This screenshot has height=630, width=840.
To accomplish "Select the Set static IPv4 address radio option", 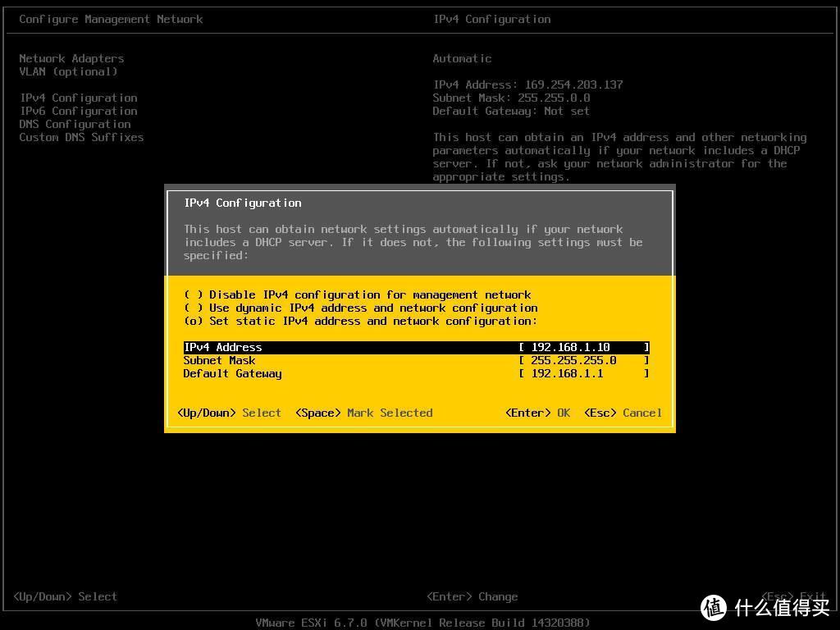I will pyautogui.click(x=194, y=321).
